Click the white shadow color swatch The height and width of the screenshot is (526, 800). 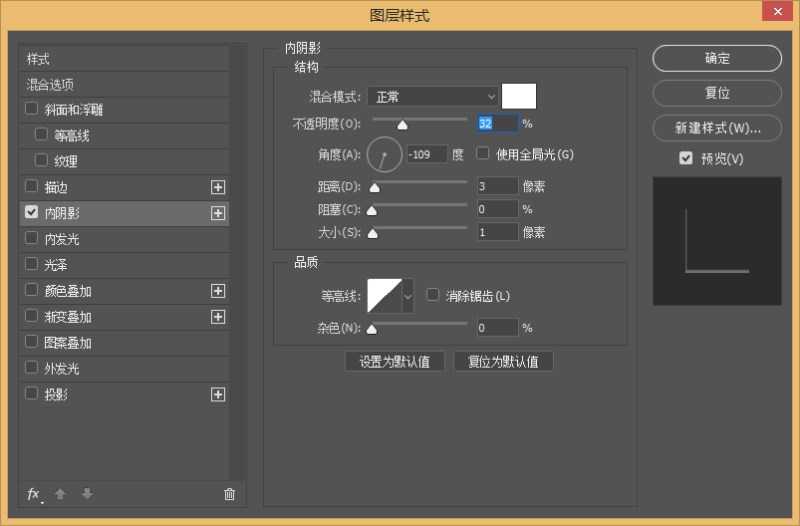tap(519, 96)
